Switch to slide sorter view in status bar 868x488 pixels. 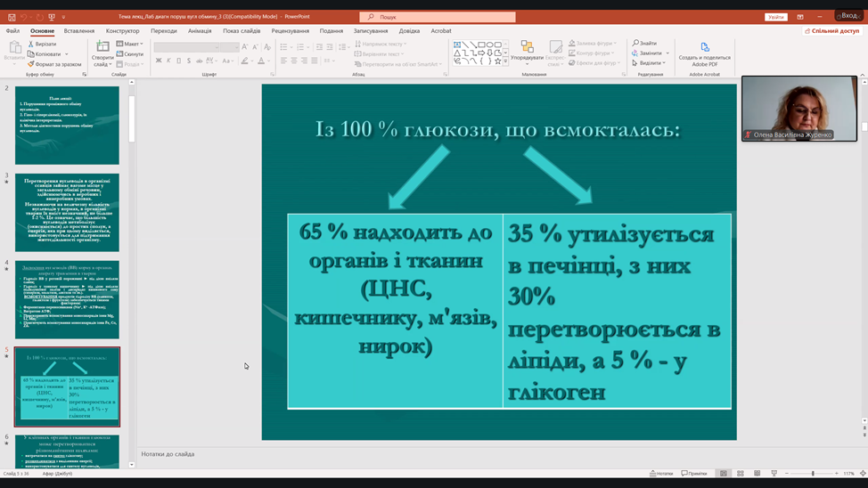(740, 474)
